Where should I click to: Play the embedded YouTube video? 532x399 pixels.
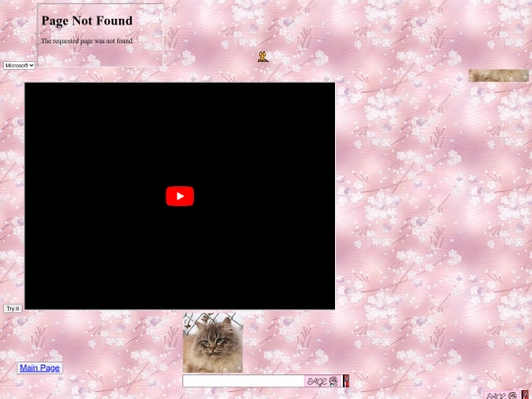180,196
